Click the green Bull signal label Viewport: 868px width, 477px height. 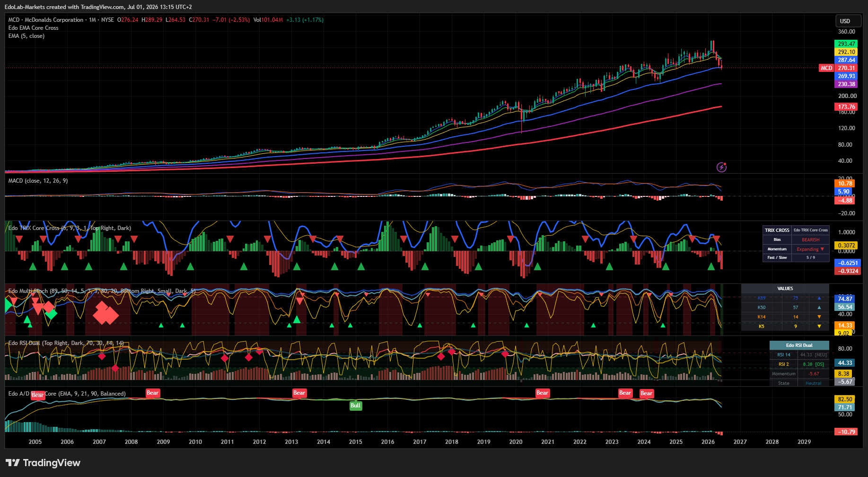pyautogui.click(x=356, y=406)
